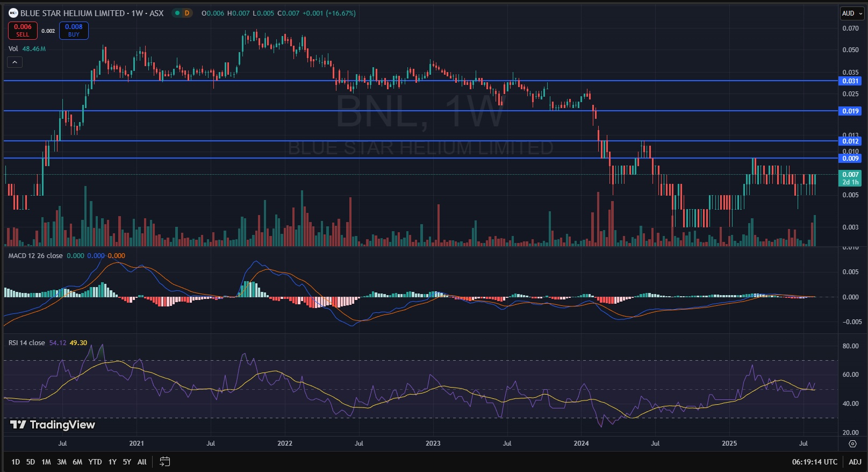Image resolution: width=868 pixels, height=472 pixels.
Task: Click the open price O0.006 reading
Action: click(x=213, y=13)
